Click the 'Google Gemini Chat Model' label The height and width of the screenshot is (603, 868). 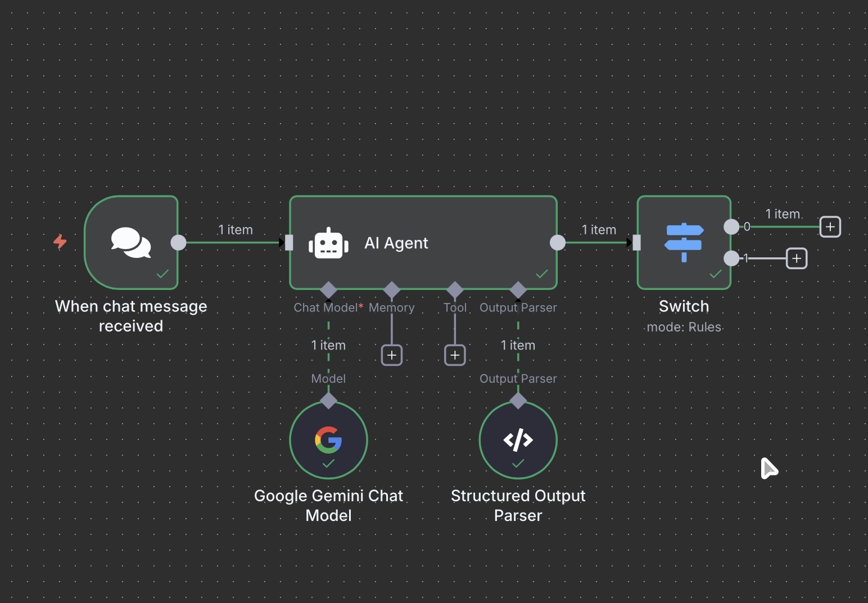[x=328, y=505]
